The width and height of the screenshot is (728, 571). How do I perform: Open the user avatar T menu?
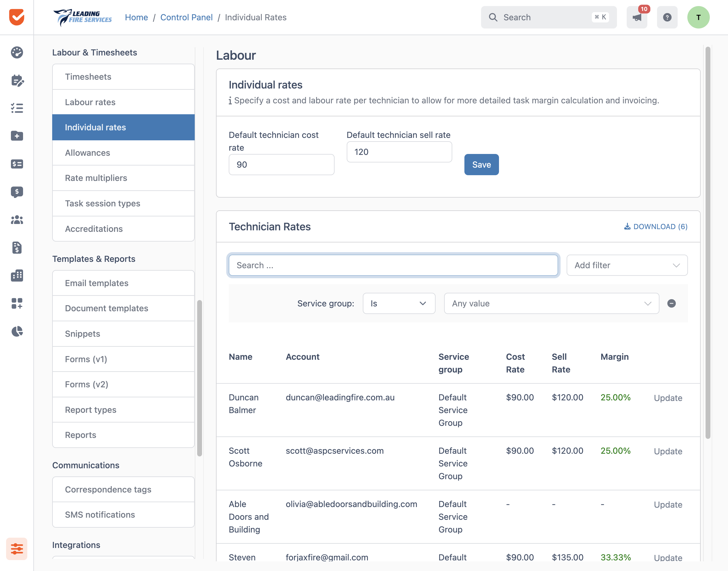698,17
